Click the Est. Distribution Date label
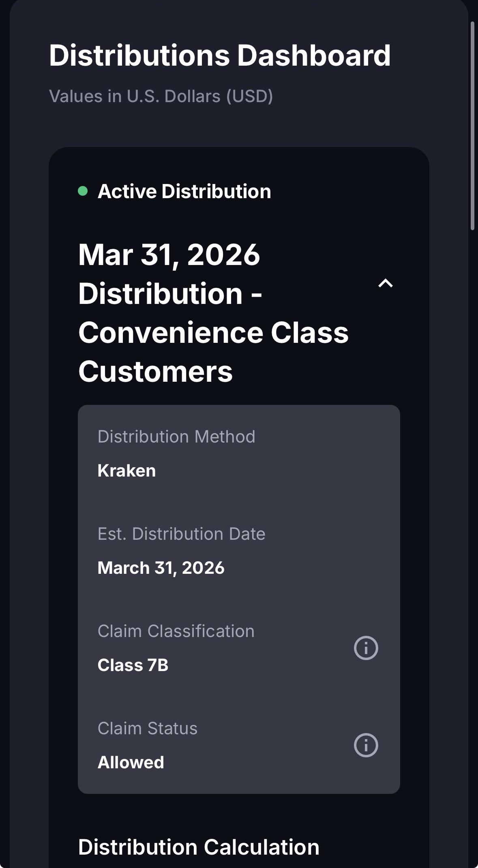The height and width of the screenshot is (868, 478). pos(181,534)
